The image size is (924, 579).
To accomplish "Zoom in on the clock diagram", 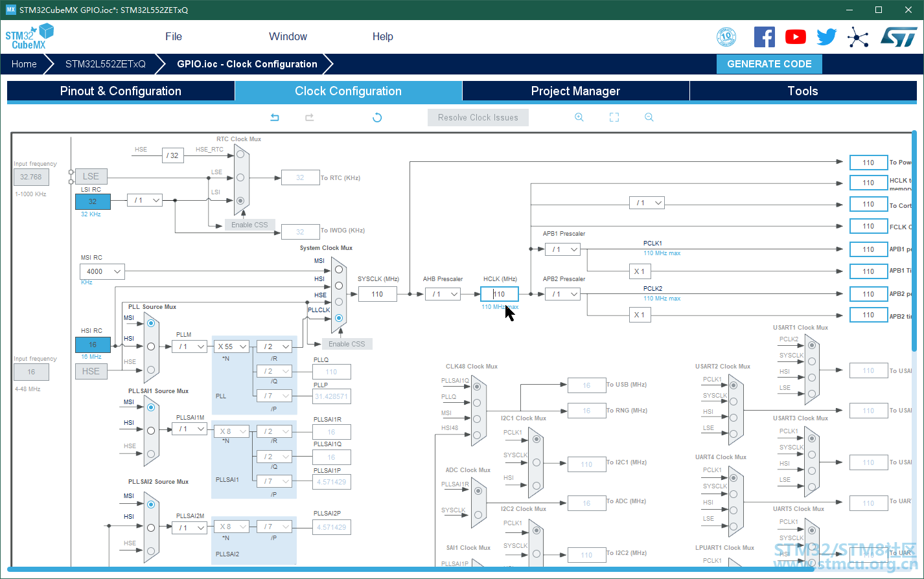I will [x=579, y=117].
